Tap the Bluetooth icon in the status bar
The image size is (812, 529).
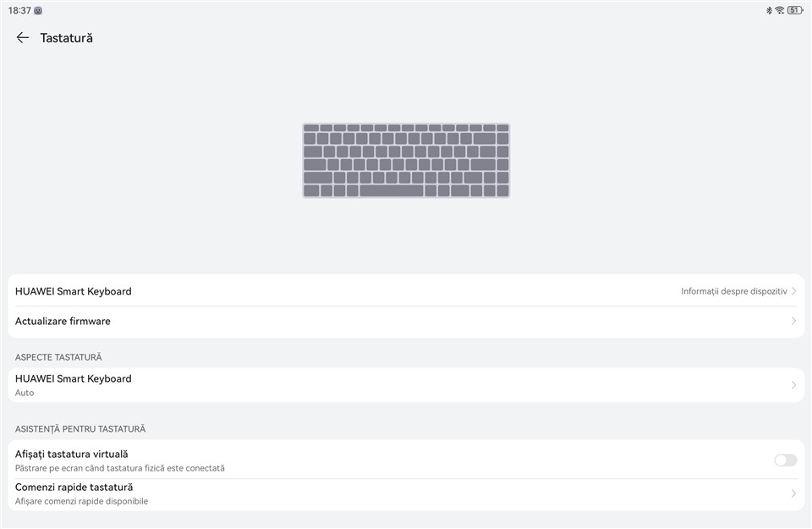[x=769, y=10]
